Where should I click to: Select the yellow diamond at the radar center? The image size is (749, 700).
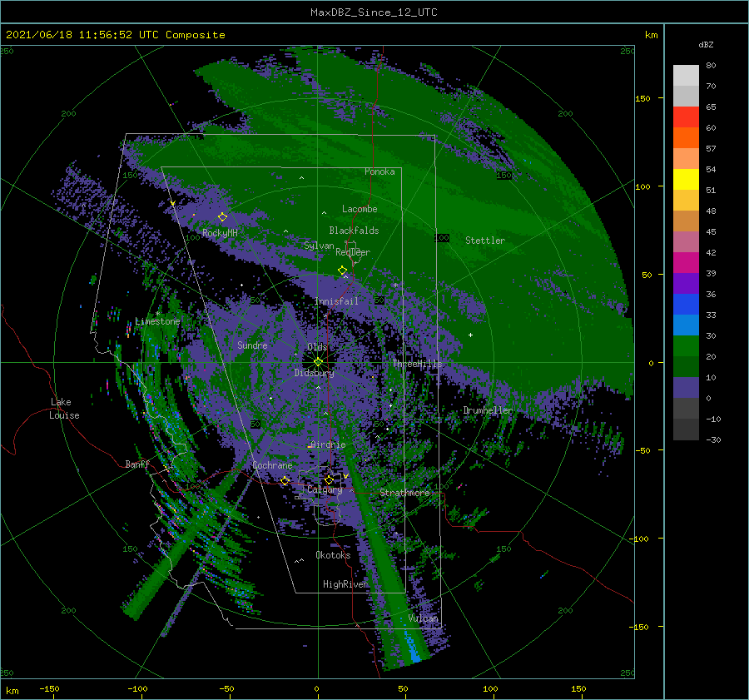318,362
